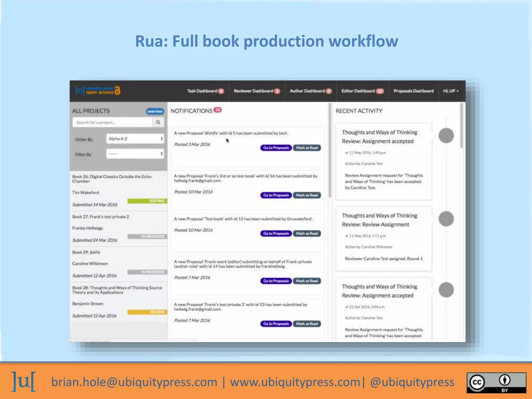Viewport: 532px width, 399px height.
Task: Click the Editor Dashboard count badge
Action: (380, 91)
